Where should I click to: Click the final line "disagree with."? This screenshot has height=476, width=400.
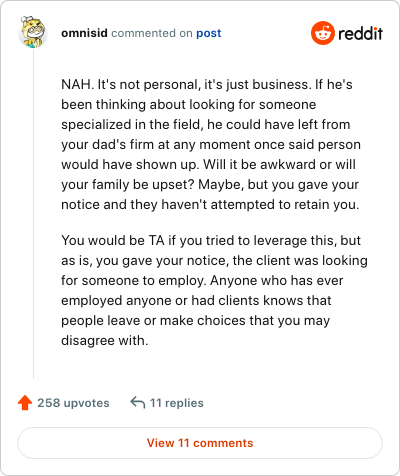105,340
